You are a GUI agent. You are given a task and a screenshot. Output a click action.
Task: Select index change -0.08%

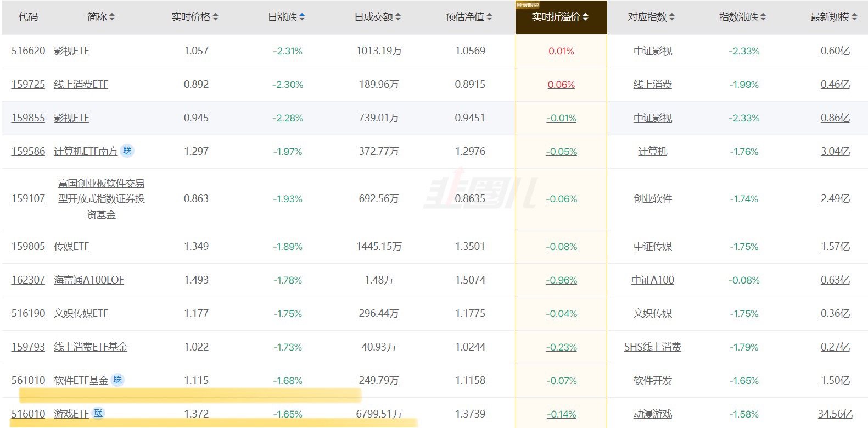[x=744, y=280]
